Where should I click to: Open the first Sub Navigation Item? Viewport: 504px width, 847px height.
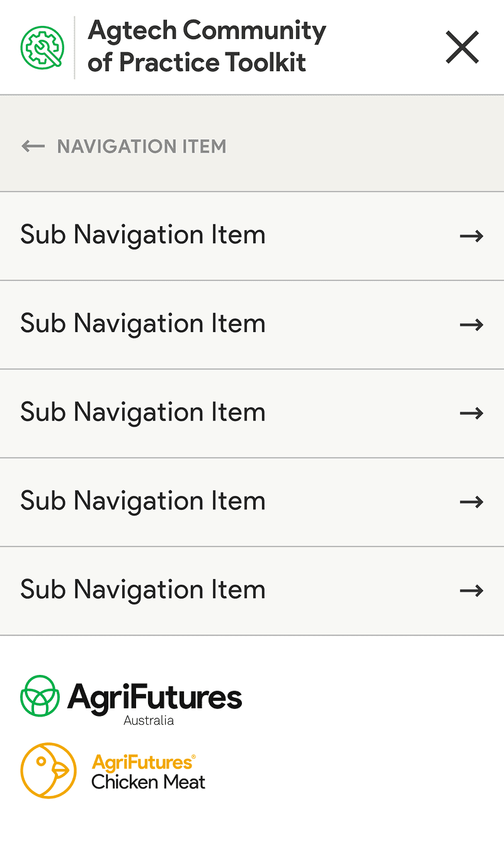point(143,235)
